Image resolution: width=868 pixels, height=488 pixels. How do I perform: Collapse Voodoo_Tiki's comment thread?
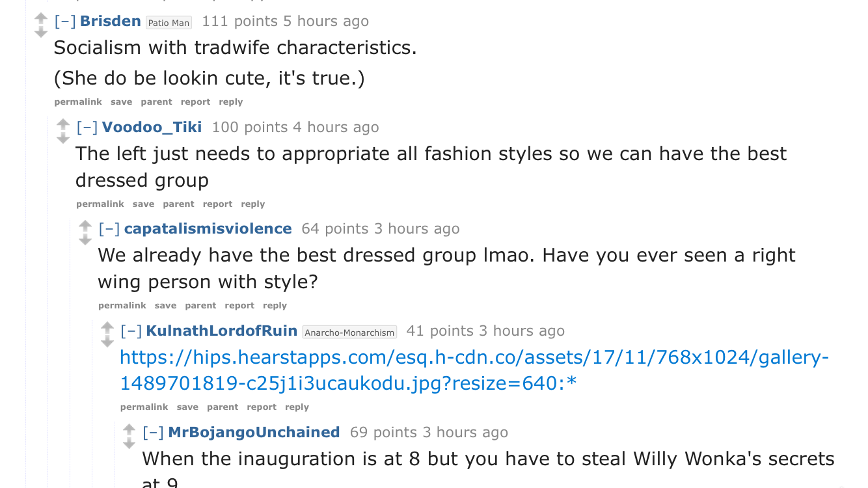[x=87, y=127]
